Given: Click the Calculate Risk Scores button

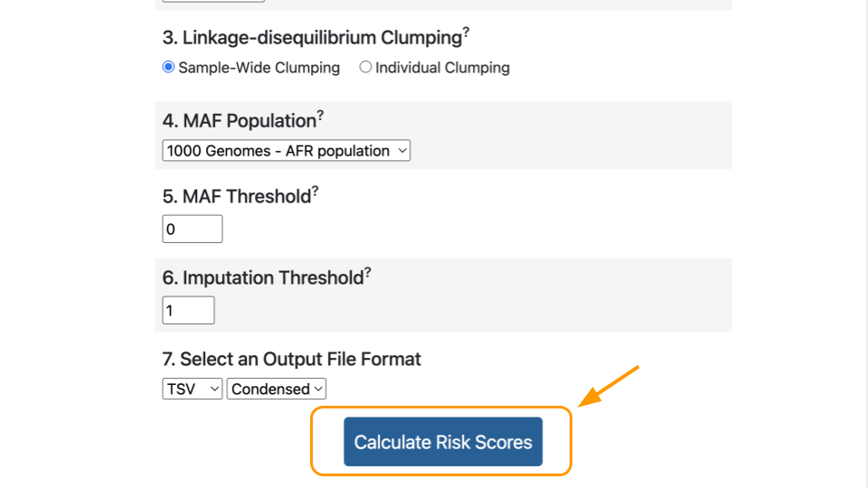Looking at the screenshot, I should click(443, 442).
